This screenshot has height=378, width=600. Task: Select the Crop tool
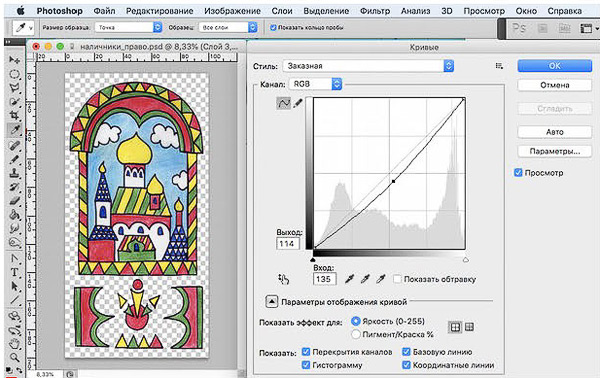tap(15, 116)
